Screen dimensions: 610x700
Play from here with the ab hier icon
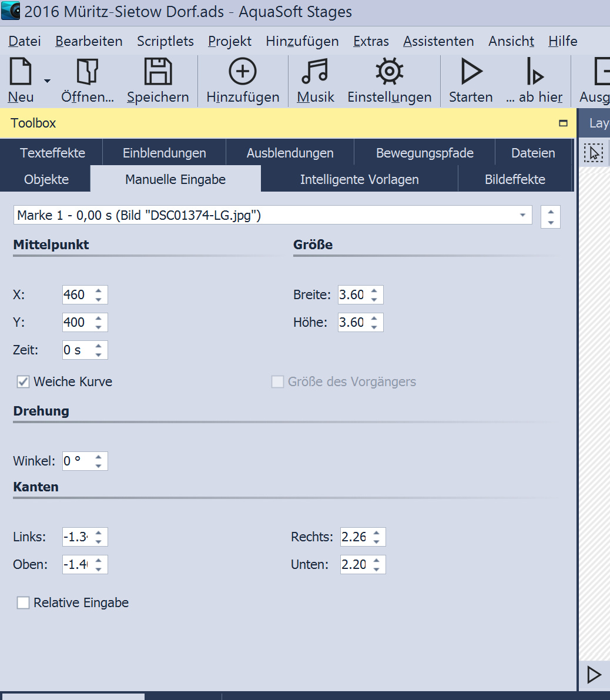534,72
